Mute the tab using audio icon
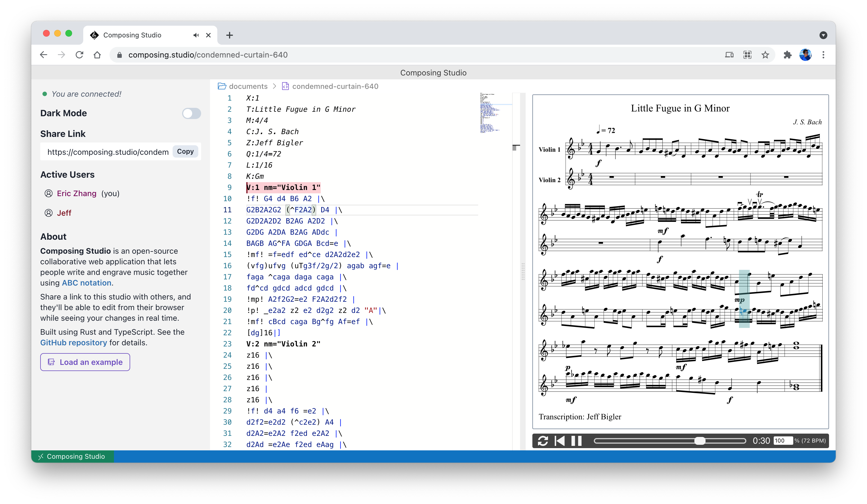867x504 pixels. pyautogui.click(x=196, y=35)
